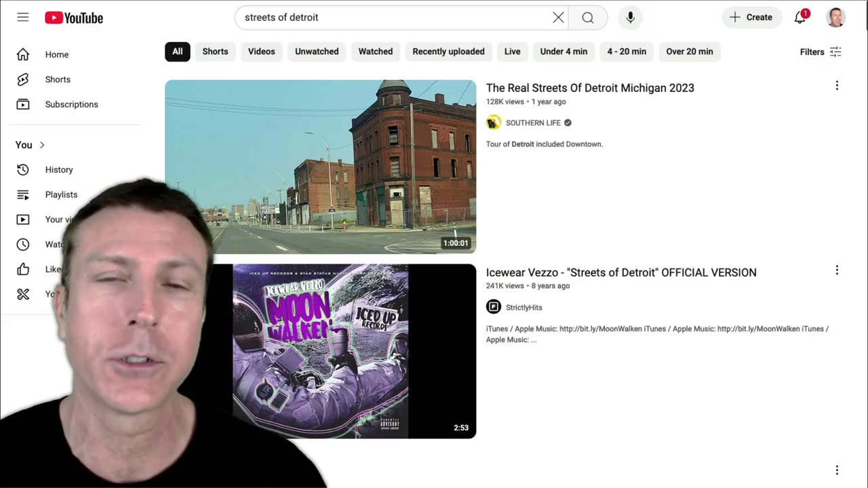Select the Videos filter chip
The width and height of the screenshot is (868, 488).
pyautogui.click(x=261, y=52)
